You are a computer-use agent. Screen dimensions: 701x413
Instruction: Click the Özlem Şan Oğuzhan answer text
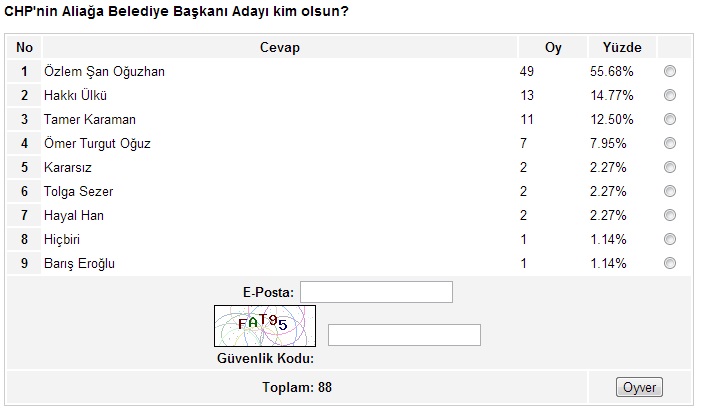105,72
